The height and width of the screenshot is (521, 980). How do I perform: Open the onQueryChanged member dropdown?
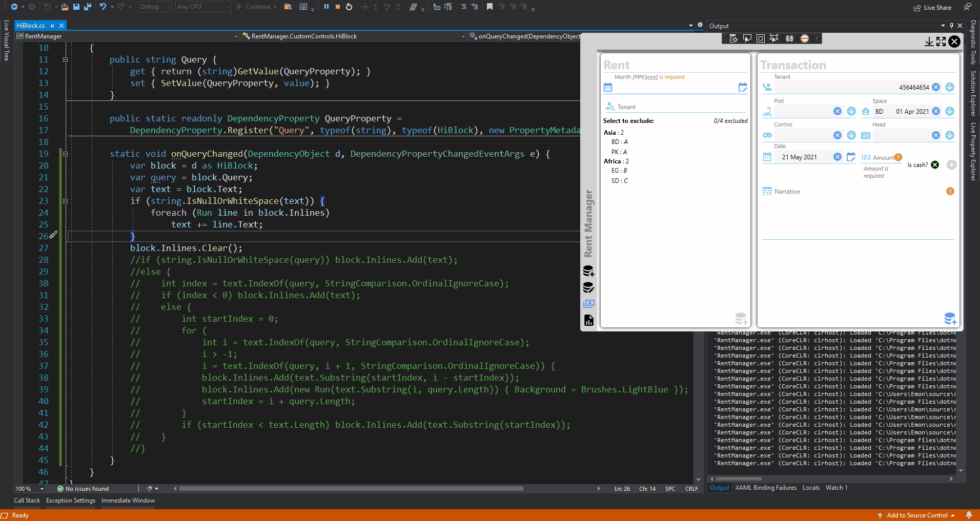(525, 36)
